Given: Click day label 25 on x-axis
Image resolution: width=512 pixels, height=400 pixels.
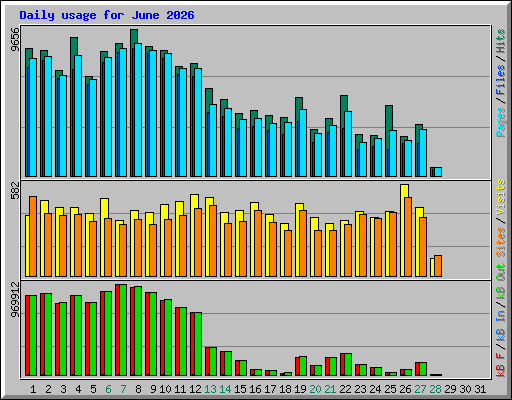Looking at the screenshot, I should 390,389.
